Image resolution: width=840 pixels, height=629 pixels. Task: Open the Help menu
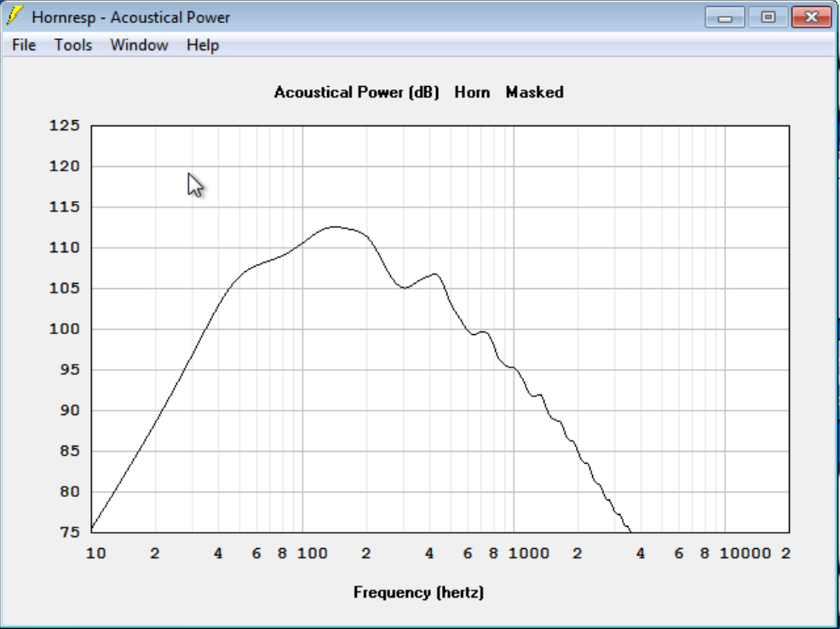coord(203,45)
